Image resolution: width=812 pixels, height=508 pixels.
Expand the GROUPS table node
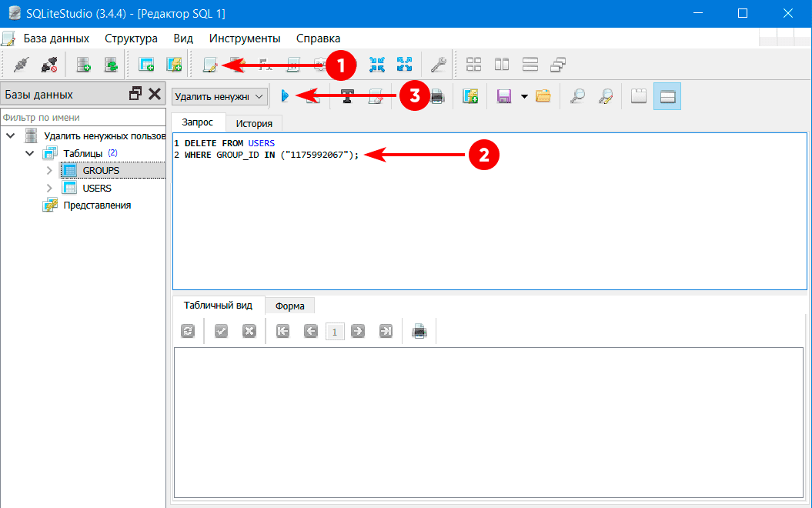tap(49, 170)
